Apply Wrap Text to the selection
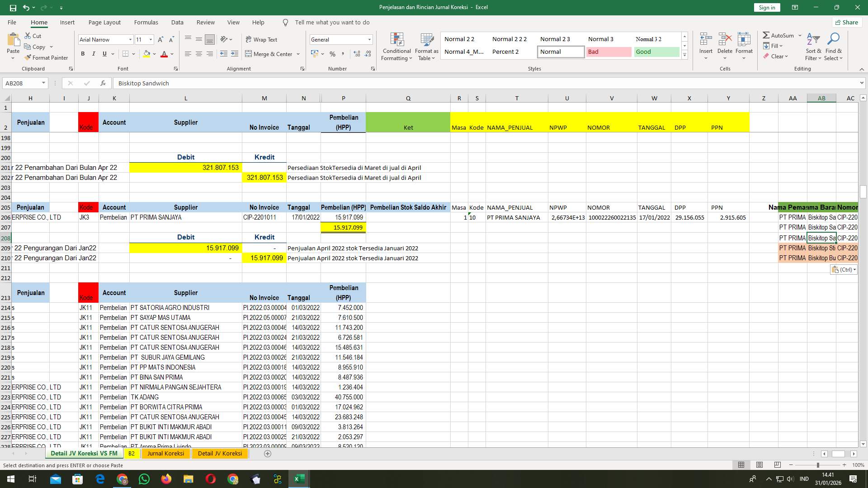 261,39
